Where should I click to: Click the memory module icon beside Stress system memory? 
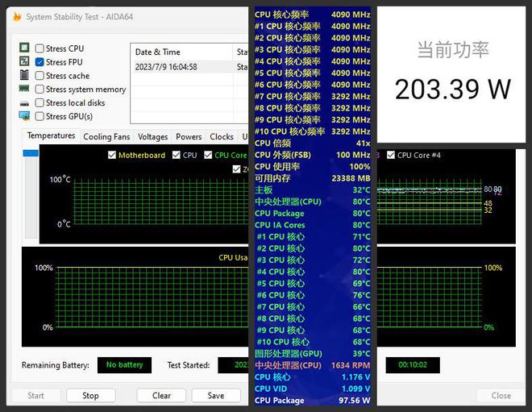click(24, 89)
